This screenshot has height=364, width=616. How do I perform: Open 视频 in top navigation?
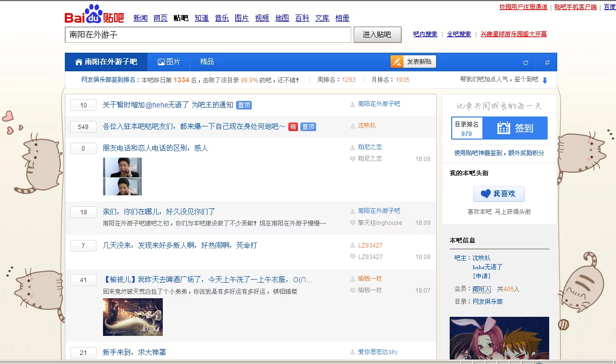262,18
